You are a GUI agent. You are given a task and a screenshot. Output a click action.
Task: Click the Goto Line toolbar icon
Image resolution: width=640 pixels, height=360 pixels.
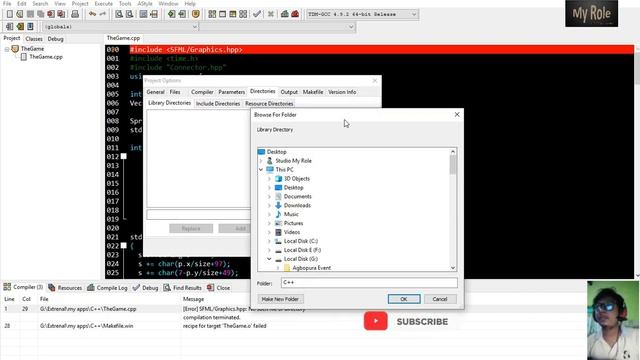(x=154, y=14)
